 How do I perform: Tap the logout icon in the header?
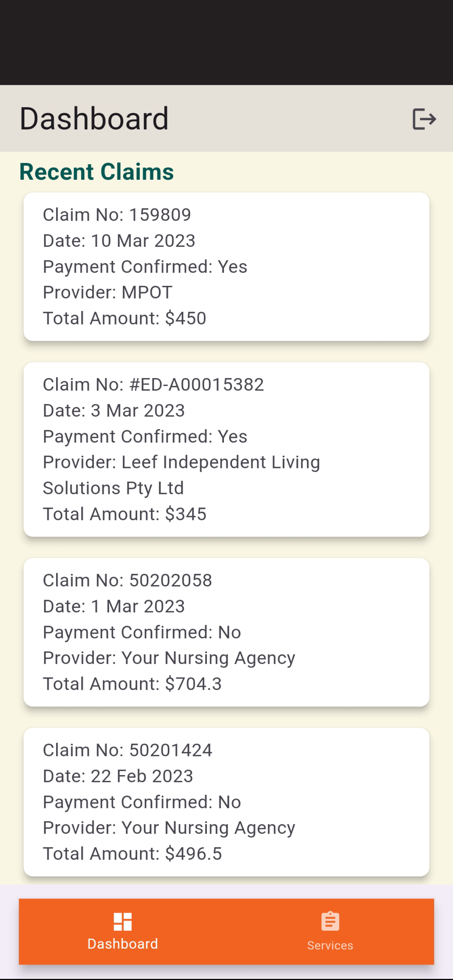pos(424,119)
